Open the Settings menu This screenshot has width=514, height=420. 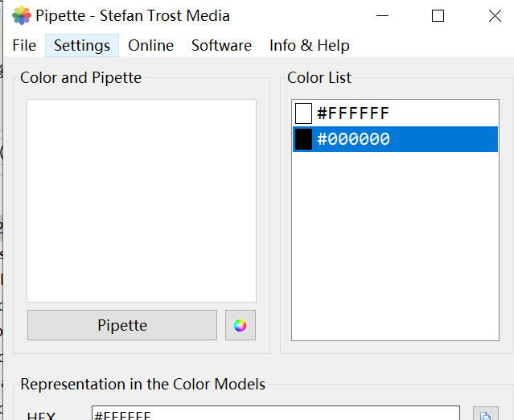(82, 45)
